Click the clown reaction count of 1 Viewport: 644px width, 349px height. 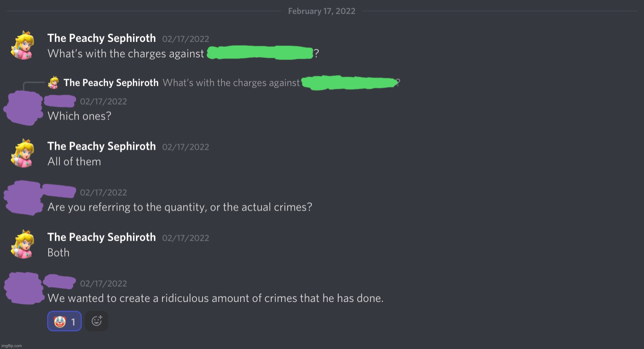click(74, 321)
